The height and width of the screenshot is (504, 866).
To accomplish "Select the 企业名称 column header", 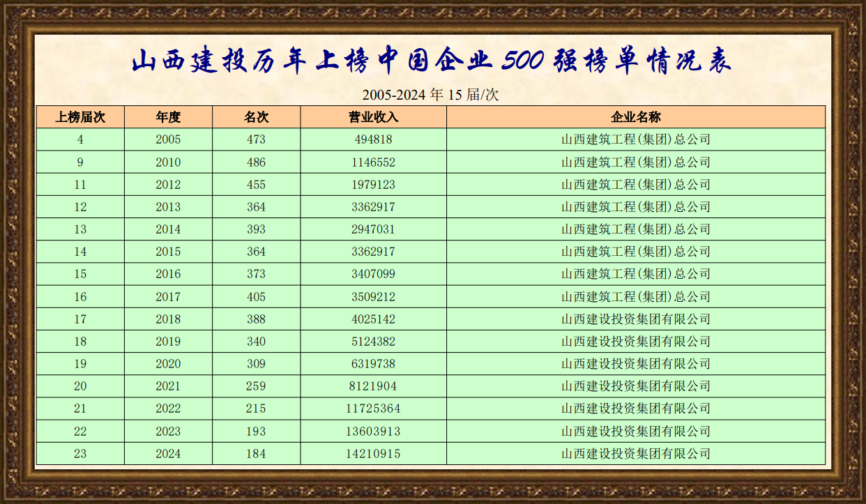I will (635, 117).
